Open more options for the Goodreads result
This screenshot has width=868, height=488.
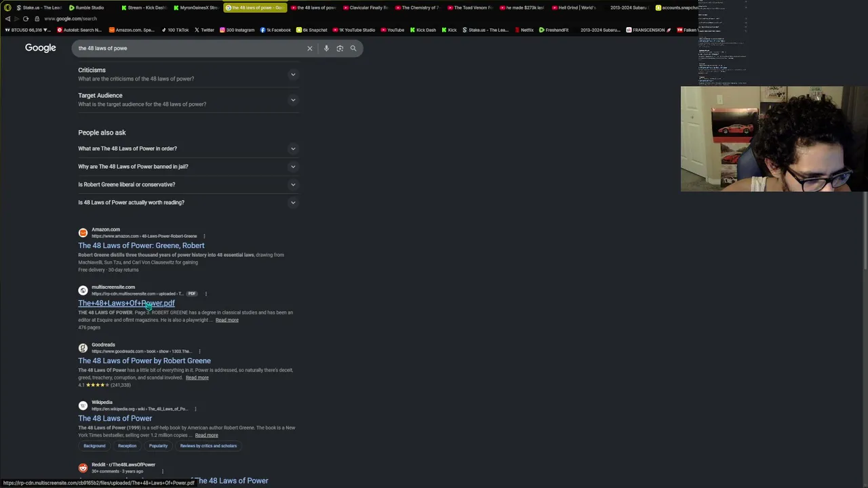click(x=199, y=352)
